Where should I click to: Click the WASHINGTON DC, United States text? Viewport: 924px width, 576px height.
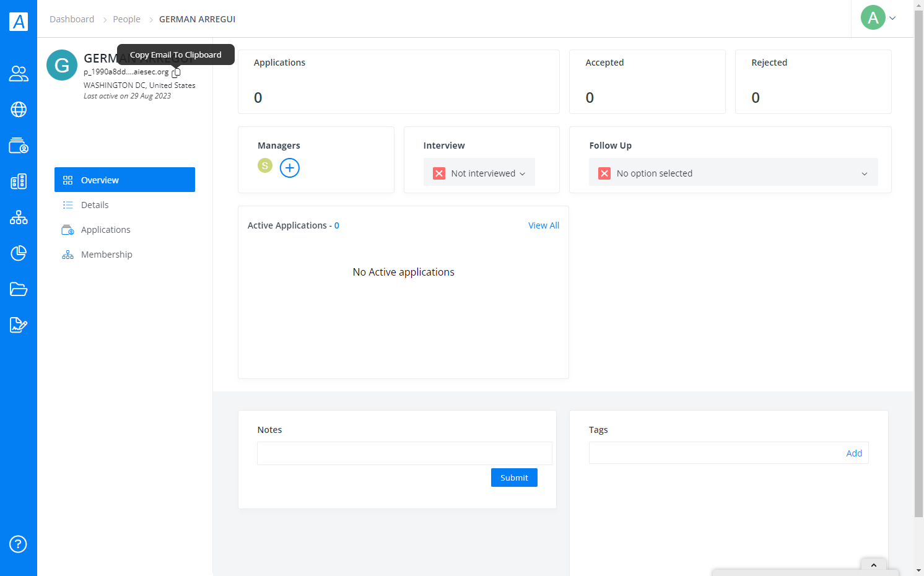coord(139,85)
